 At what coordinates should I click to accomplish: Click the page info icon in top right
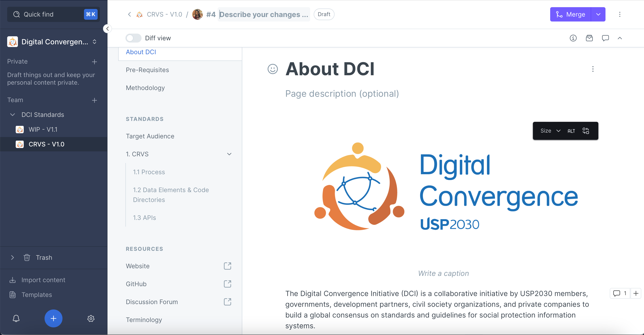573,38
